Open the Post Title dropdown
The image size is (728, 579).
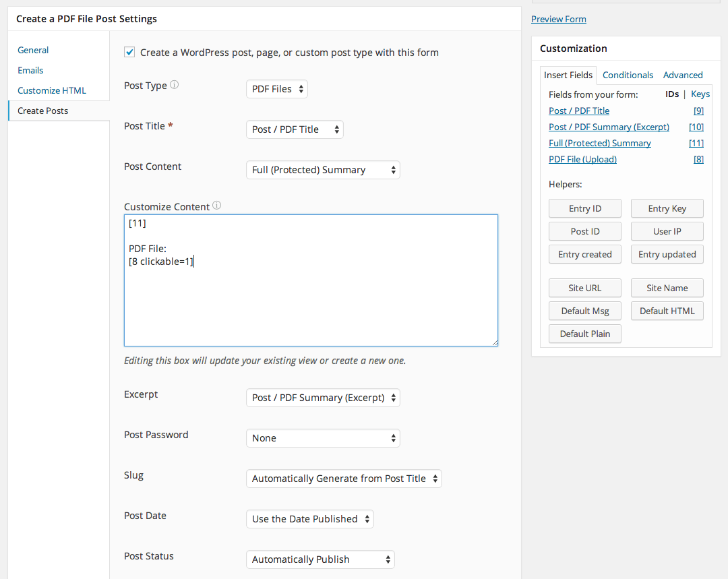click(295, 129)
